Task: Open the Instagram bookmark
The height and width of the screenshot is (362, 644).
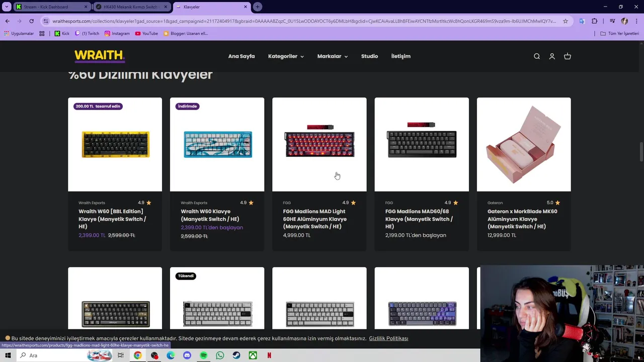Action: tap(117, 33)
